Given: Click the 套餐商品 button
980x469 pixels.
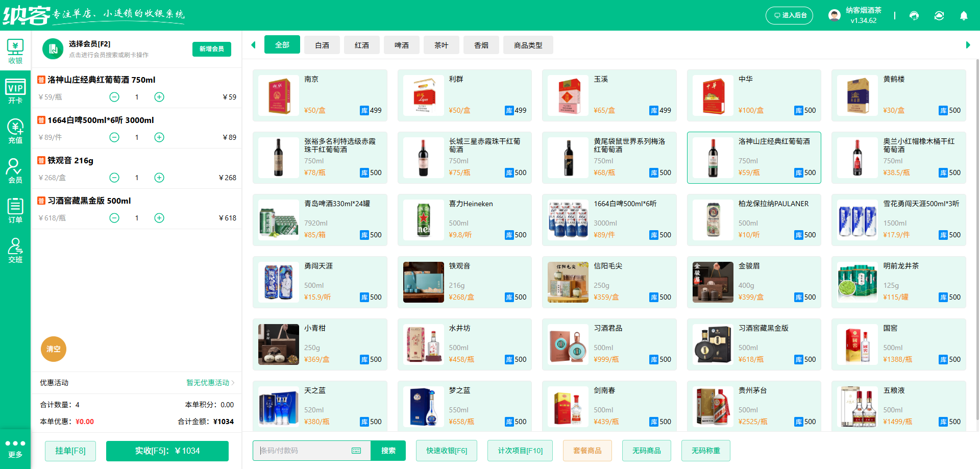Looking at the screenshot, I should [x=587, y=451].
